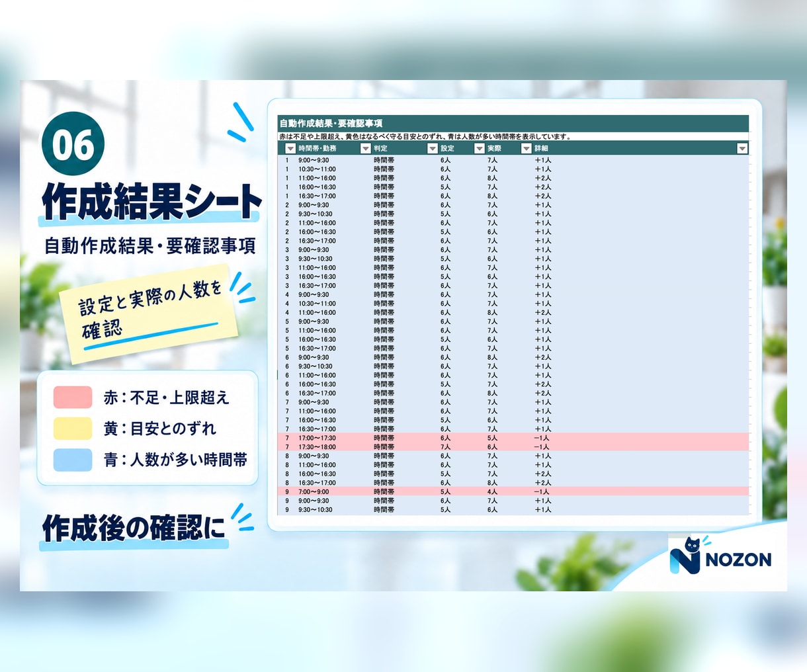807x672 pixels.
Task: Select 7人 setting cell in 17:30〜18:00 row
Action: pyautogui.click(x=445, y=447)
